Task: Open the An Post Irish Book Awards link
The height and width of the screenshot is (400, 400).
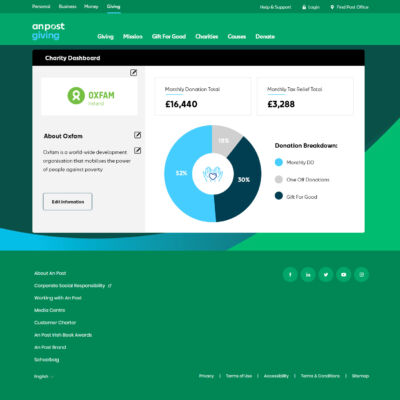Action: pyautogui.click(x=63, y=335)
